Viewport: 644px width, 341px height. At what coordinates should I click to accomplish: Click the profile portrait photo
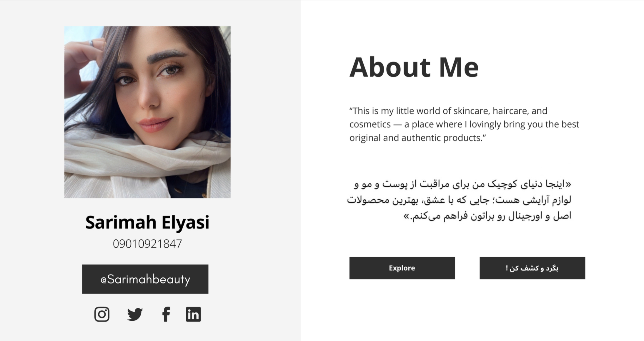pos(147,112)
